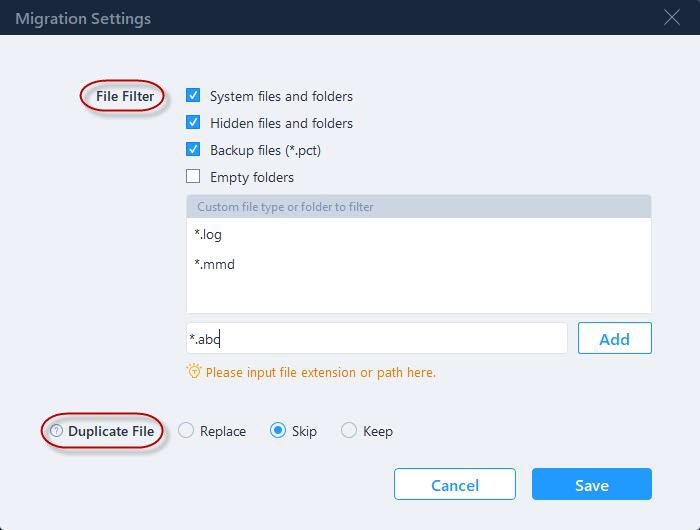
Task: Click the File Filter label
Action: pos(125,97)
